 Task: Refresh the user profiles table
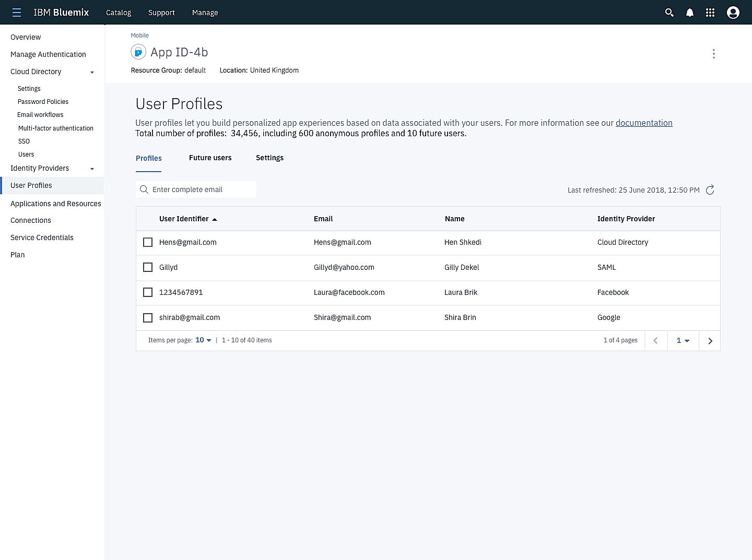click(x=710, y=190)
